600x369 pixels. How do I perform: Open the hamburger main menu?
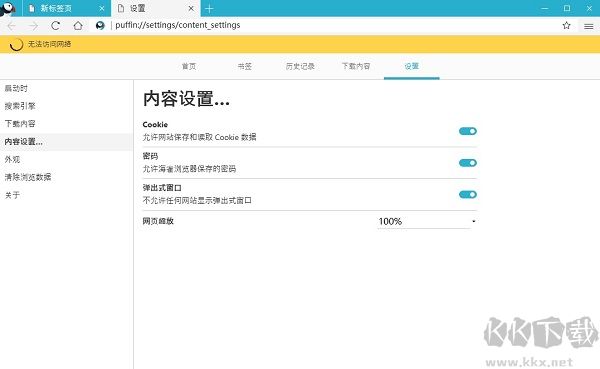point(589,26)
